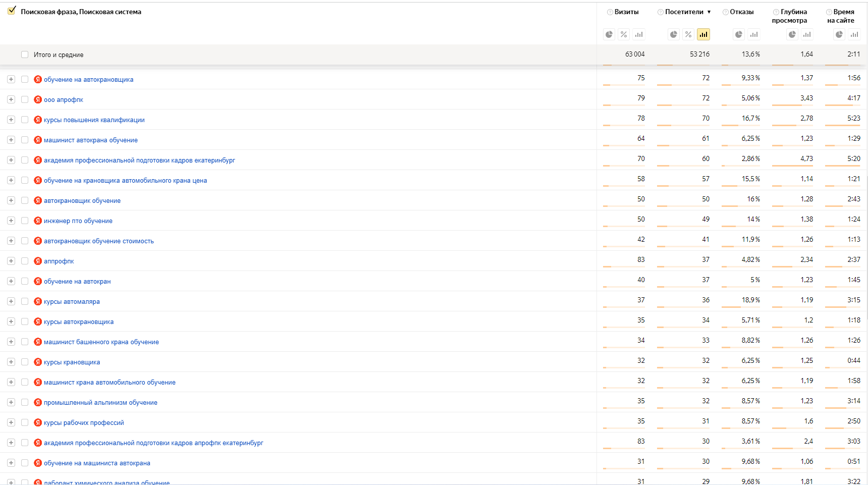Select bar chart icon under Глубина просмотра

tap(807, 34)
